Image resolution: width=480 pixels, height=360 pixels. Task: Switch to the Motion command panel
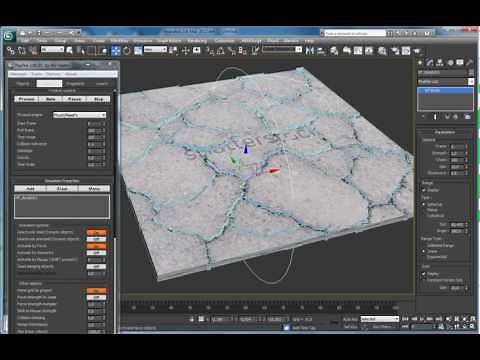point(450,62)
